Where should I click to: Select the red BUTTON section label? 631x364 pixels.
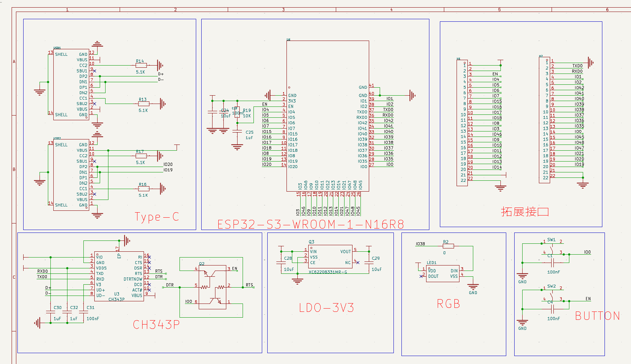tap(597, 316)
